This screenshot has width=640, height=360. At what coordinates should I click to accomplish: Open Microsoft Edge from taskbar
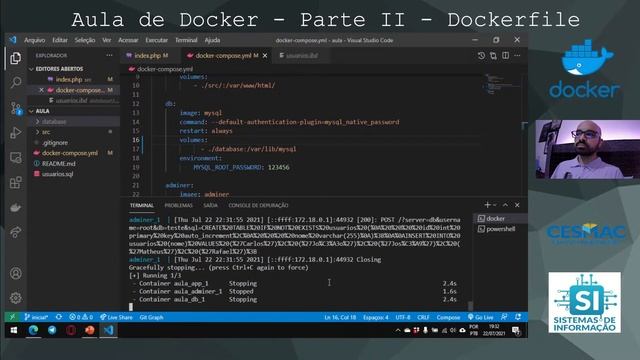point(33,330)
